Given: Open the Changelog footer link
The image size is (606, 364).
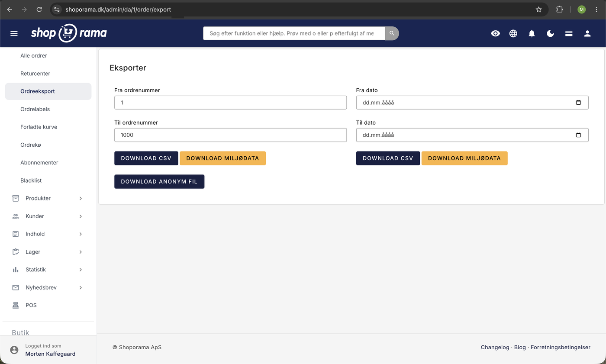Looking at the screenshot, I should 495,347.
